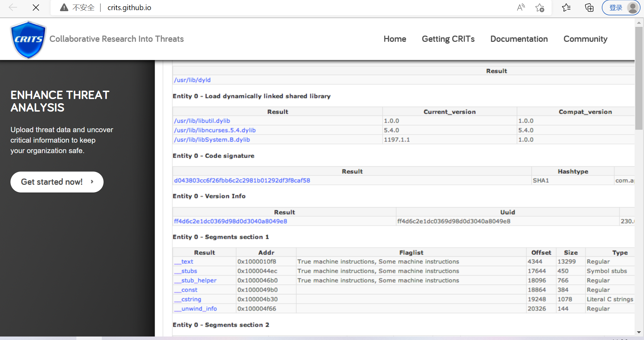Click the scrollbar up arrow
644x340 pixels.
[x=639, y=23]
